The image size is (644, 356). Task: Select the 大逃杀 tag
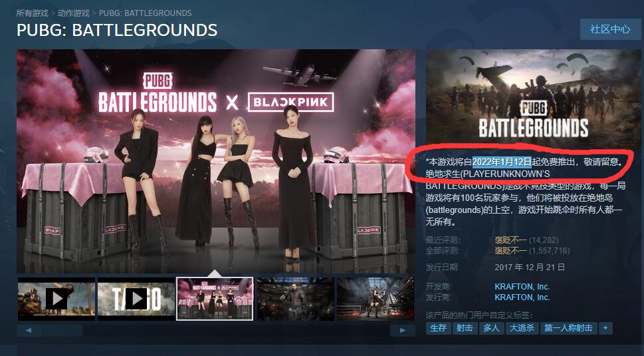tap(522, 328)
